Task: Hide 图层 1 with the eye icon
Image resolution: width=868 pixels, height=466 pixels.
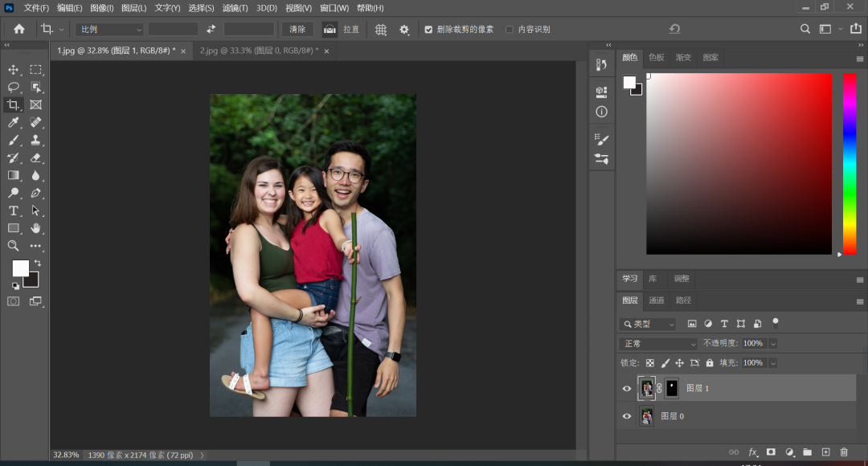Action: 627,389
